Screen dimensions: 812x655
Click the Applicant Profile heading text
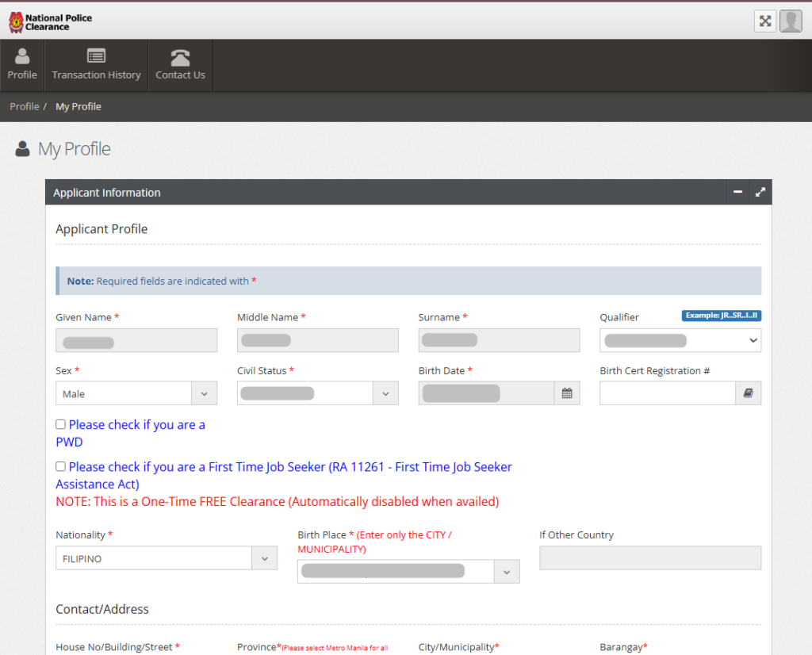pyautogui.click(x=101, y=229)
